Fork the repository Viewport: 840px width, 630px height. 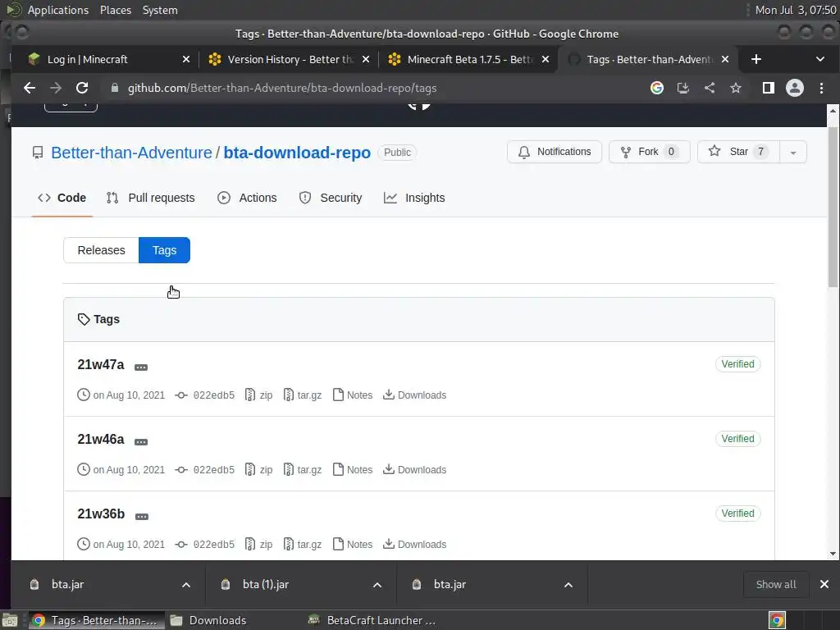coord(650,152)
